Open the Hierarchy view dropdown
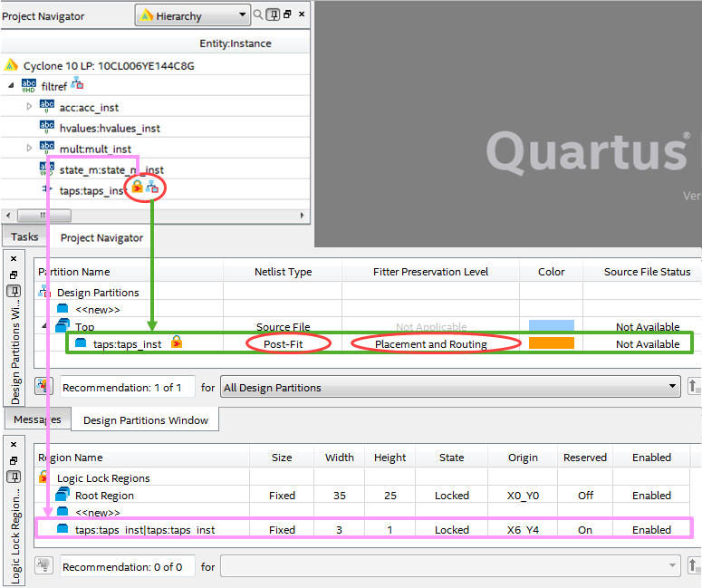 click(x=193, y=14)
